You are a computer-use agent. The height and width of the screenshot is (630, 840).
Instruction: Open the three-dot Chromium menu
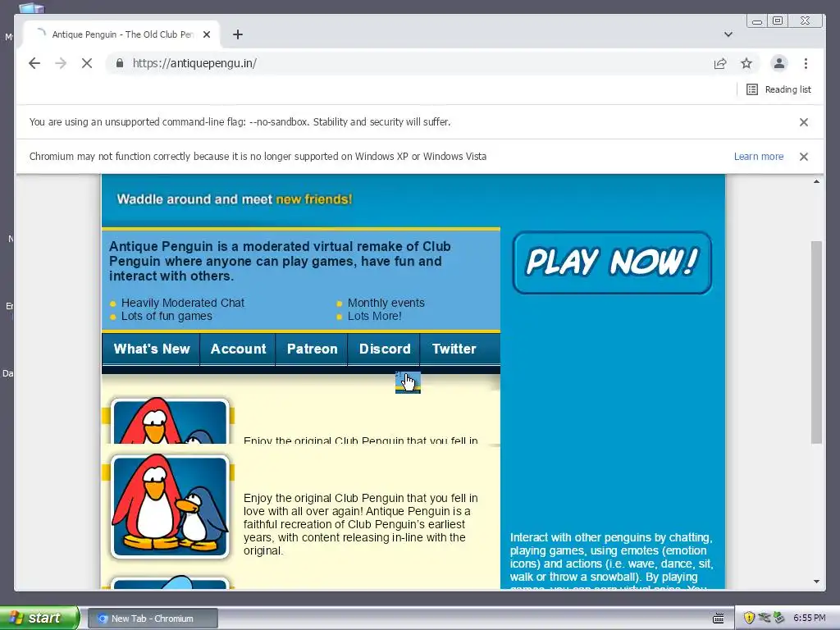point(806,63)
